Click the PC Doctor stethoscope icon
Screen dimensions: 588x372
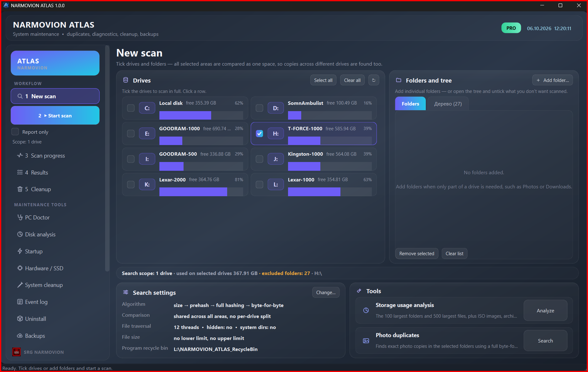tap(20, 217)
